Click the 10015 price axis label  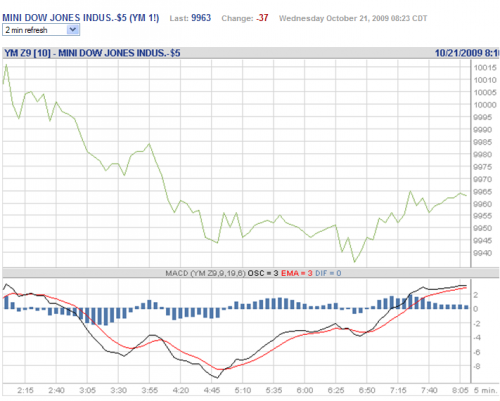tap(485, 68)
